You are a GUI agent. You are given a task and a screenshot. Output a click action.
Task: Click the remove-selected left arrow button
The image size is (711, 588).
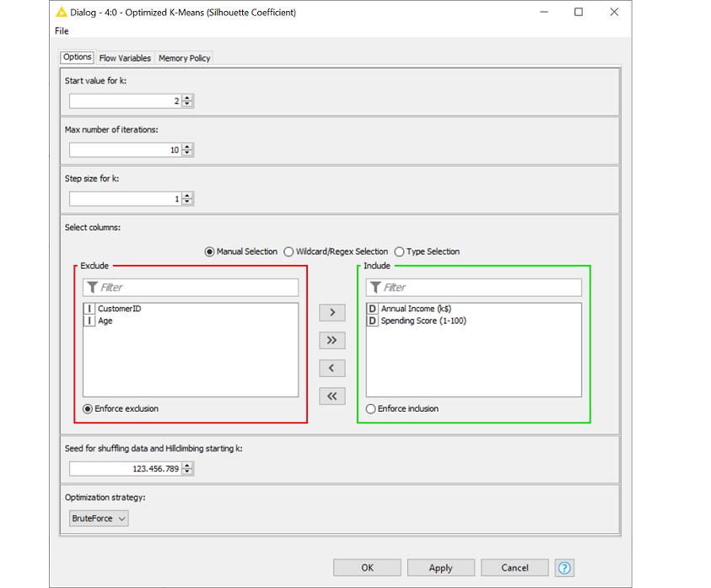pyautogui.click(x=331, y=368)
